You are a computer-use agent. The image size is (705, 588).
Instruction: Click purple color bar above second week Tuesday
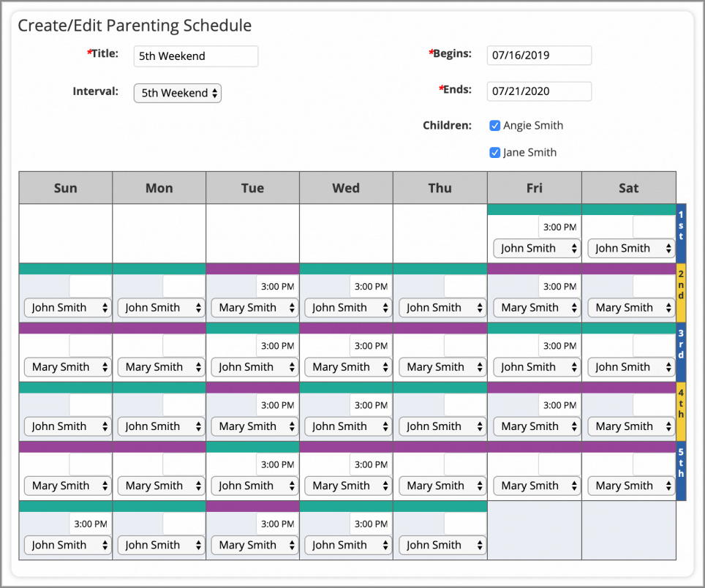click(x=252, y=268)
